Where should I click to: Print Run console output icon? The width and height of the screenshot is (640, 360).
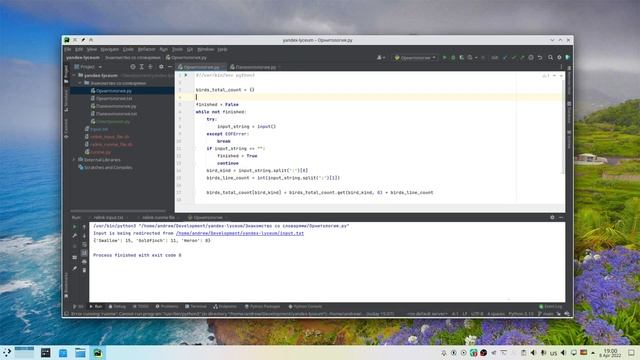click(84, 261)
